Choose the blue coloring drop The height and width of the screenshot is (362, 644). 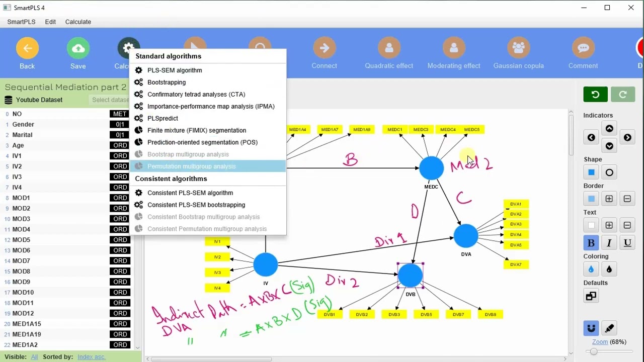coord(591,269)
